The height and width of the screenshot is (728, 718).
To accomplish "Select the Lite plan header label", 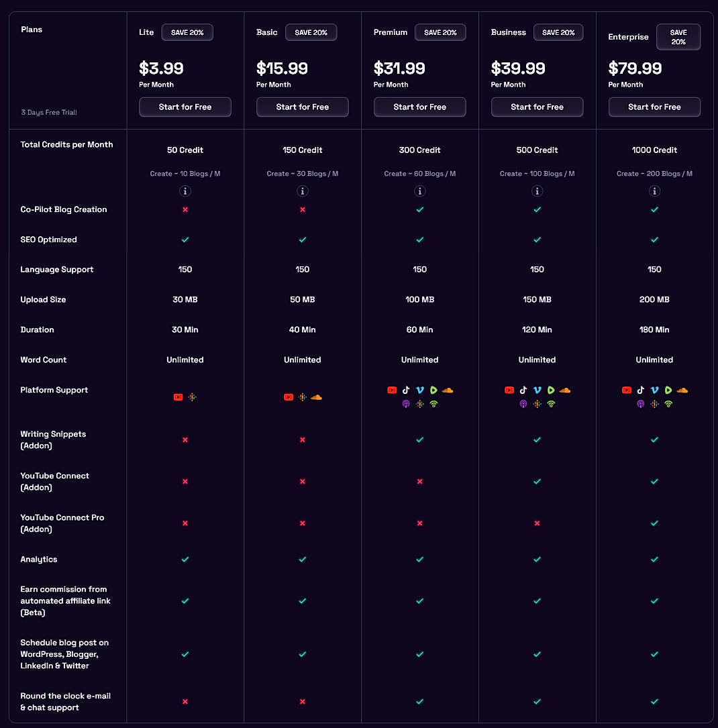I will tap(146, 32).
